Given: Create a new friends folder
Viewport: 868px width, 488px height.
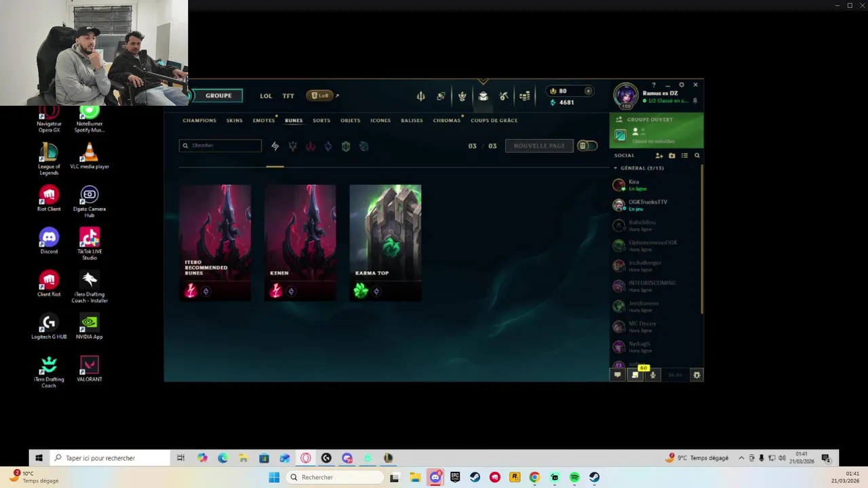Looking at the screenshot, I should click(x=672, y=155).
